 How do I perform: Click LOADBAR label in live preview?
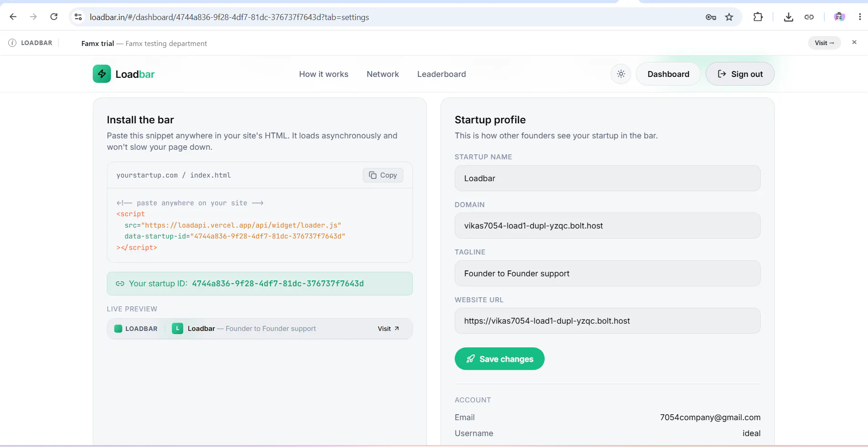141,329
